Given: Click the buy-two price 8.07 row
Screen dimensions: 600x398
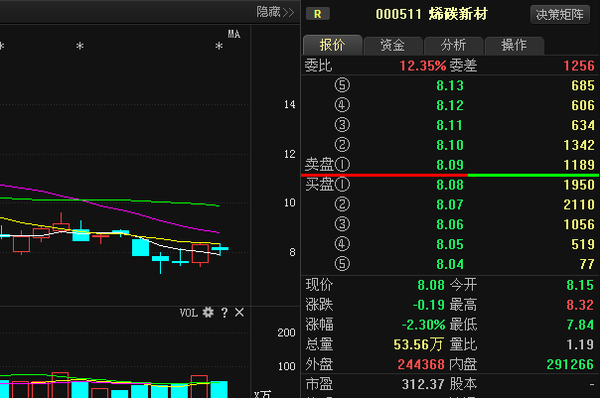Looking at the screenshot, I should [x=450, y=204].
